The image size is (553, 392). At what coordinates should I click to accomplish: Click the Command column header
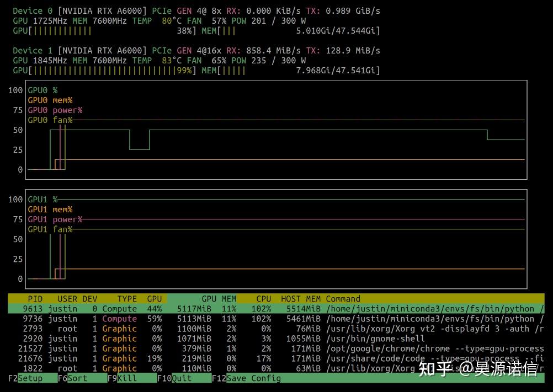click(x=344, y=298)
